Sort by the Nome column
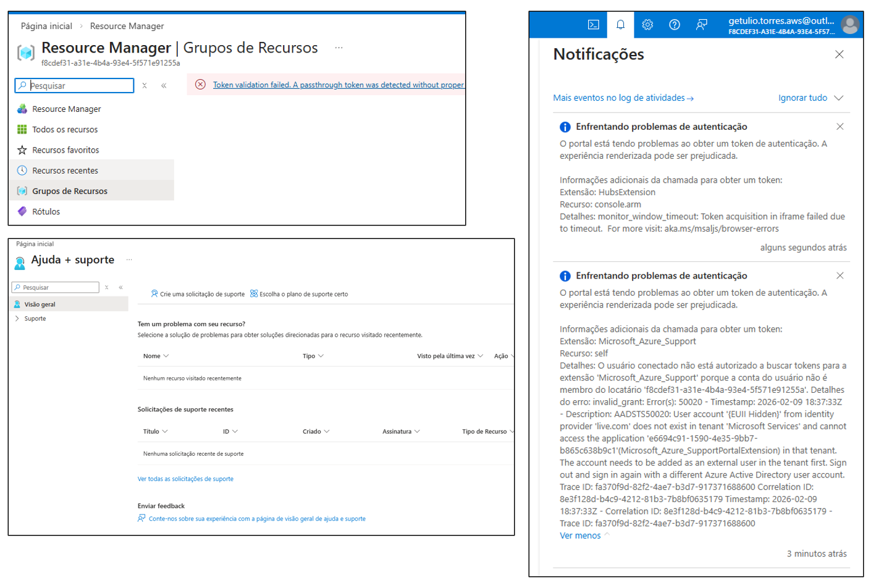Viewport: 876px width, 588px height. pyautogui.click(x=156, y=356)
